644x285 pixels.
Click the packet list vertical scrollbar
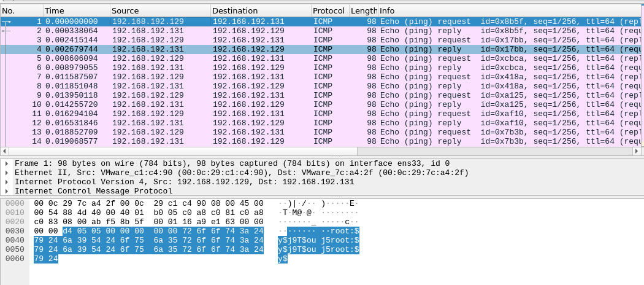click(639, 80)
